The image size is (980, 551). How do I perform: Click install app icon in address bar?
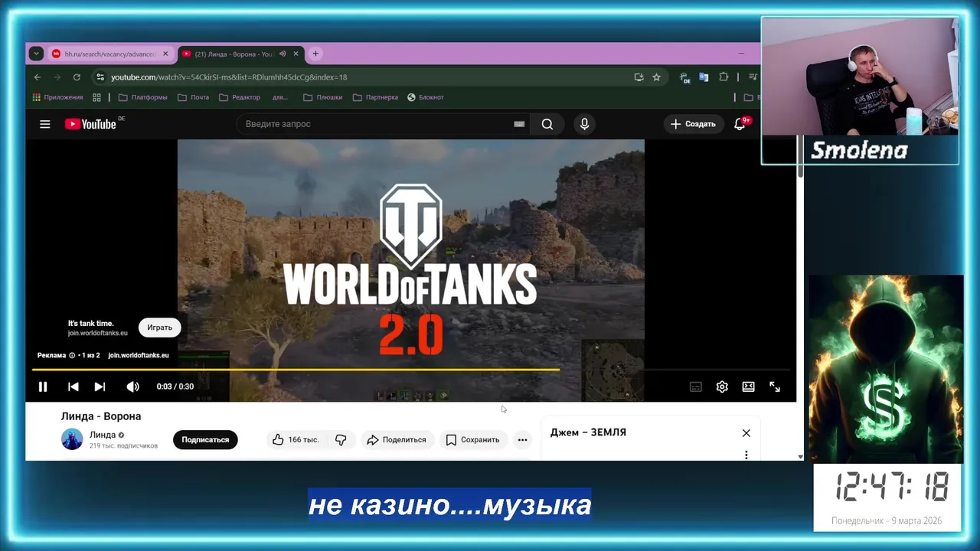(x=639, y=77)
